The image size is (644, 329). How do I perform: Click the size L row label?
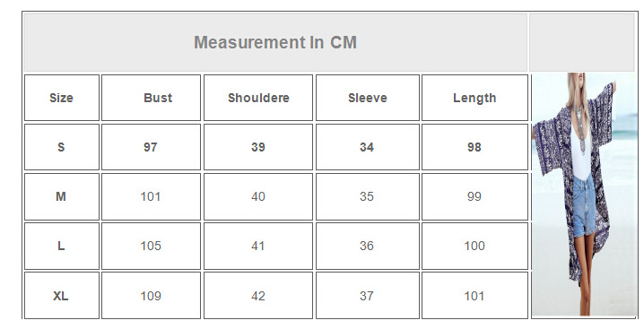tap(62, 246)
